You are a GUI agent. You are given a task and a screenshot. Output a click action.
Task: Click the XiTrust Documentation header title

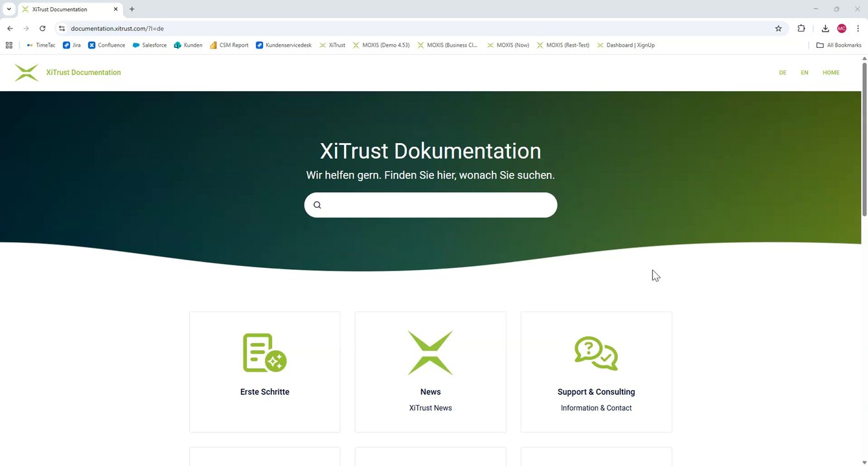[84, 72]
